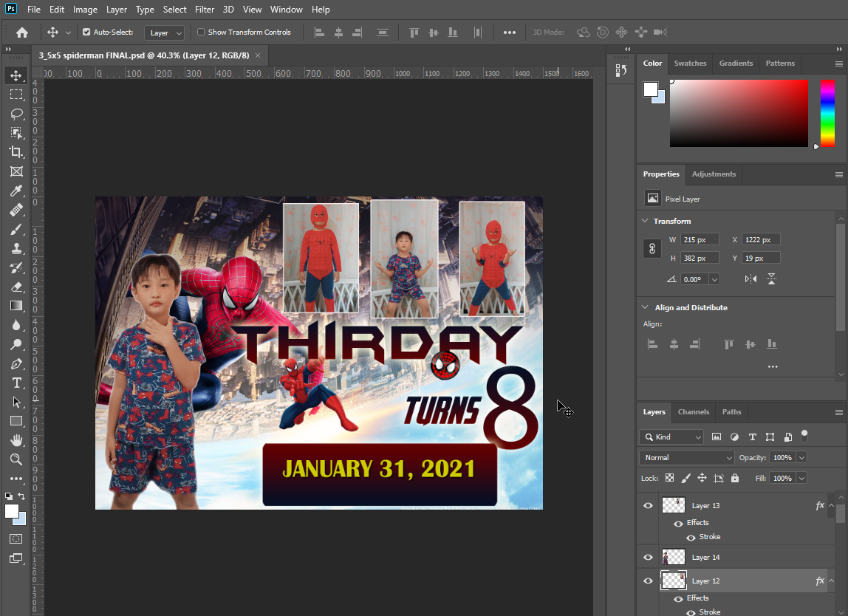Select the Move tool

pyautogui.click(x=16, y=75)
